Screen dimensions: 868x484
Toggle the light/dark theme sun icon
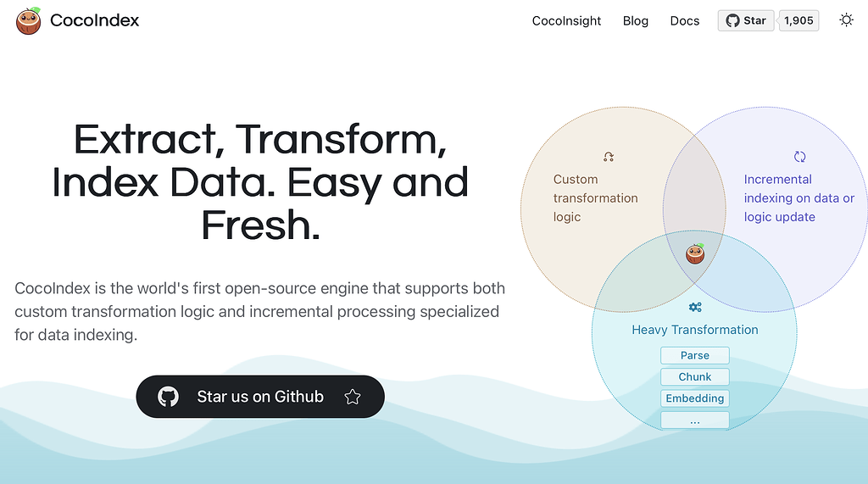[x=846, y=20]
